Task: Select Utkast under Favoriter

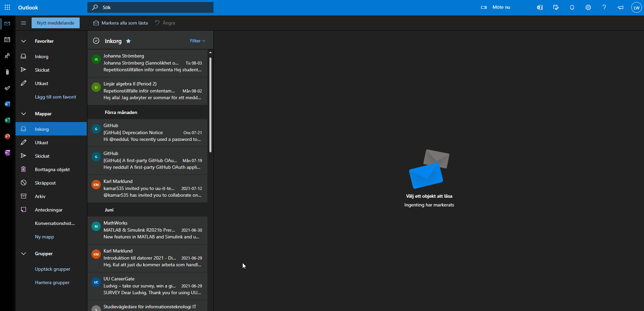Action: 51,83
